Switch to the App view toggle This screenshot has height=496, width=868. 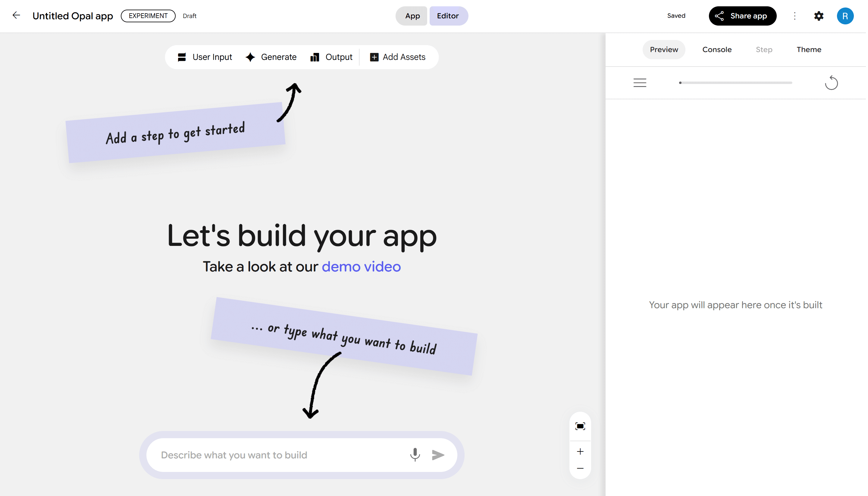tap(412, 16)
